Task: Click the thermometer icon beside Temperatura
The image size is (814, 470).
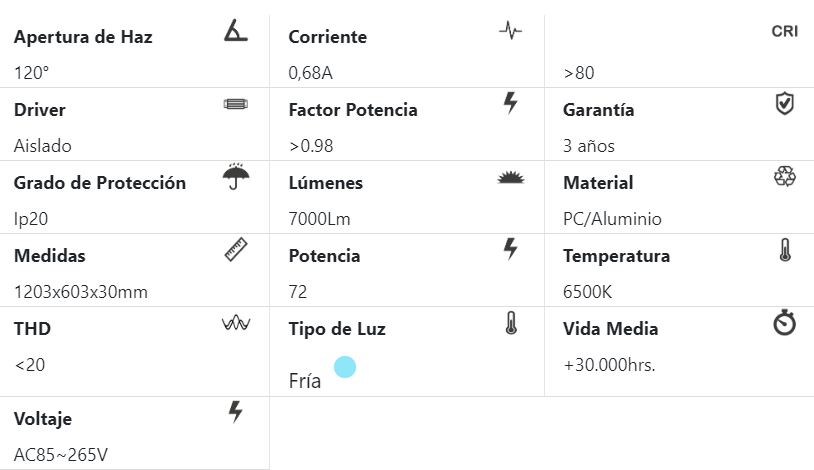Action: [x=785, y=249]
